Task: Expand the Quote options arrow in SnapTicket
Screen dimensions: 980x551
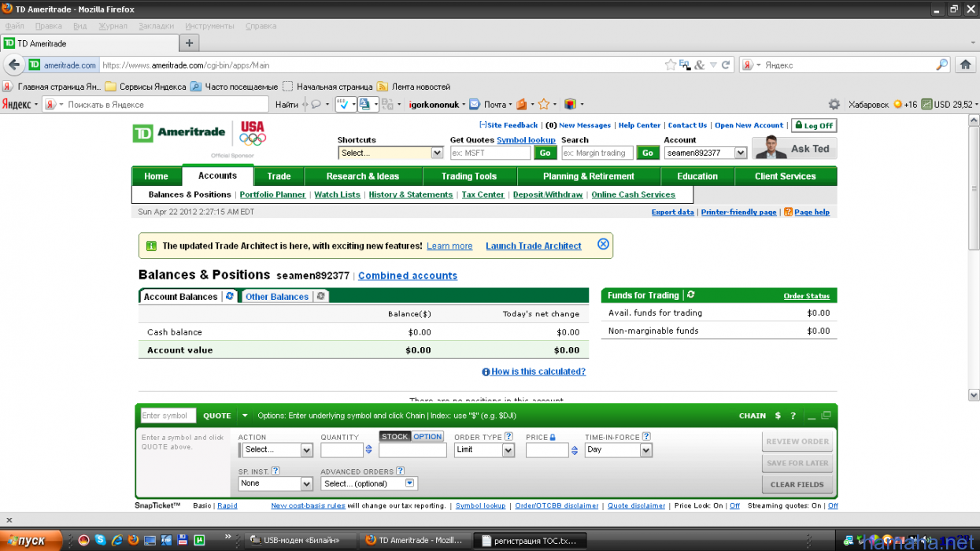Action: coord(245,416)
